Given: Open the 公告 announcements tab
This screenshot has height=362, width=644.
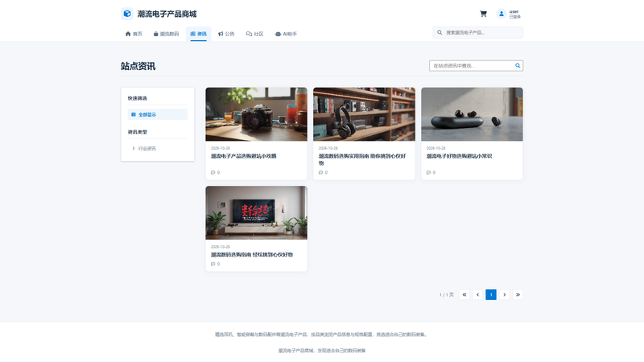Looking at the screenshot, I should [226, 34].
